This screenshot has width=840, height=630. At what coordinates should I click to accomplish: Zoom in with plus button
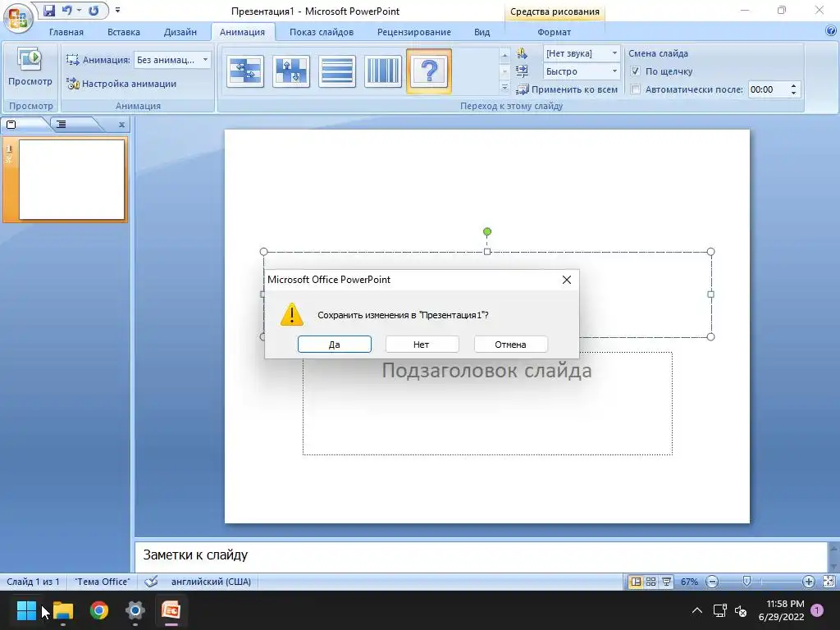point(808,582)
